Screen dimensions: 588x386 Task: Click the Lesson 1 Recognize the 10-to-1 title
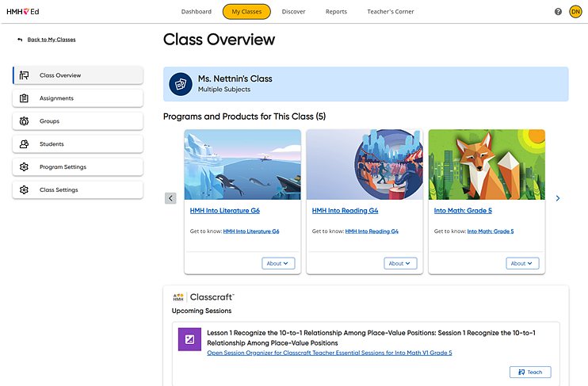point(371,338)
